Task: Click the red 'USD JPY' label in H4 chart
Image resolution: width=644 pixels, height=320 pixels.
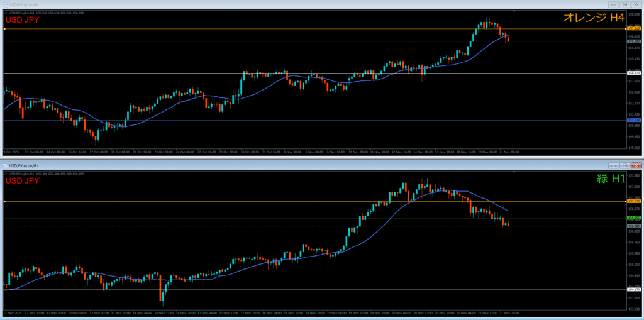Action: [22, 20]
